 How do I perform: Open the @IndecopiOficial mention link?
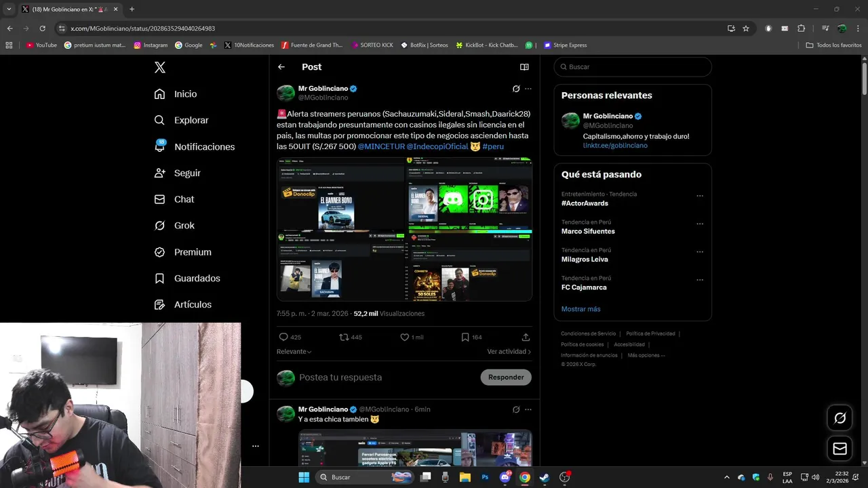click(437, 146)
